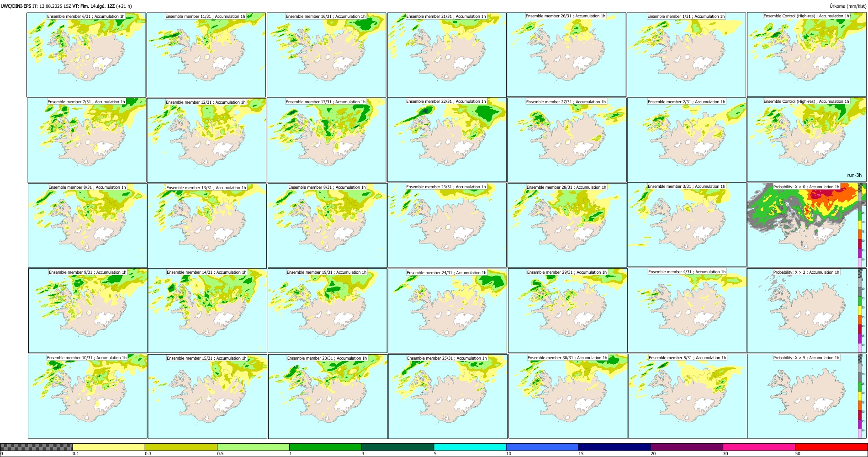Open the Ensemble member 11/31 precipitation map
The width and height of the screenshot is (868, 457).
click(x=206, y=55)
